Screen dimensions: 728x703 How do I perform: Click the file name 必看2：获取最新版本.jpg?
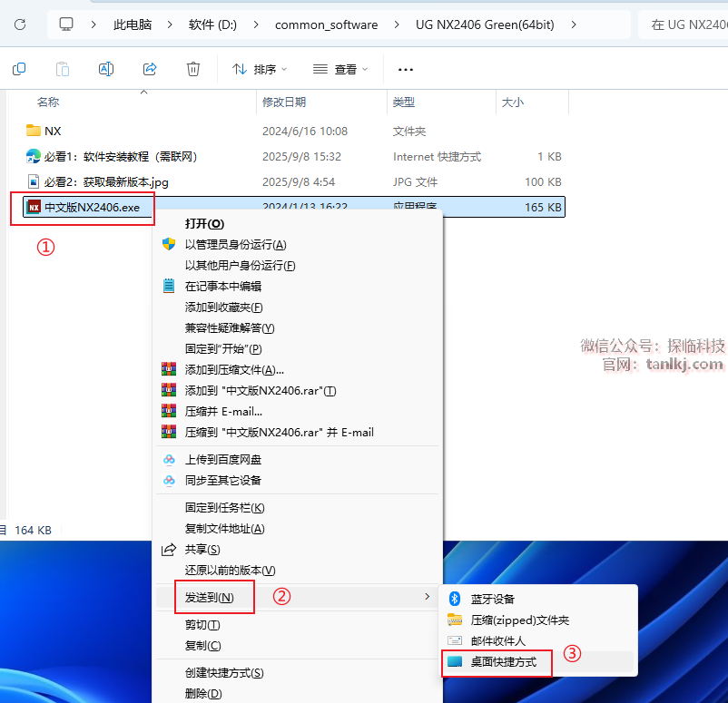(106, 182)
